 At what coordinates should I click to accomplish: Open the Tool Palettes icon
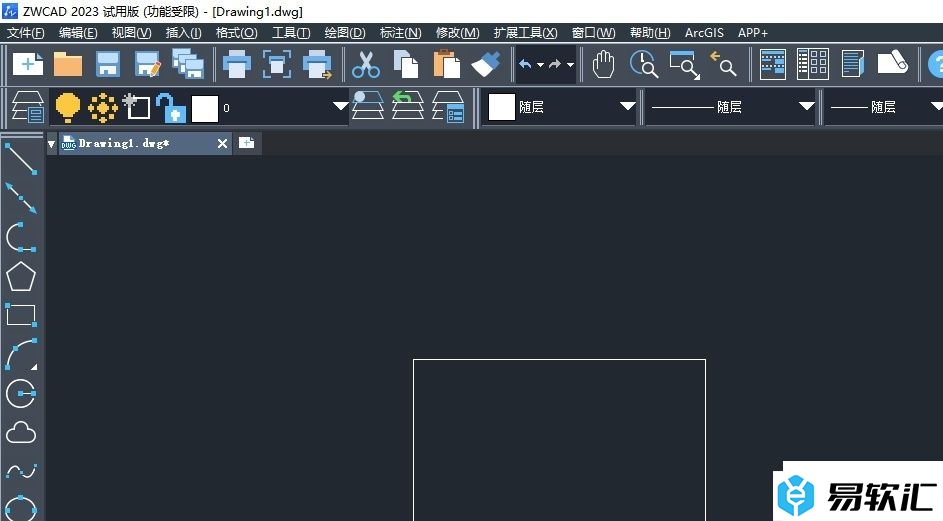tap(853, 64)
